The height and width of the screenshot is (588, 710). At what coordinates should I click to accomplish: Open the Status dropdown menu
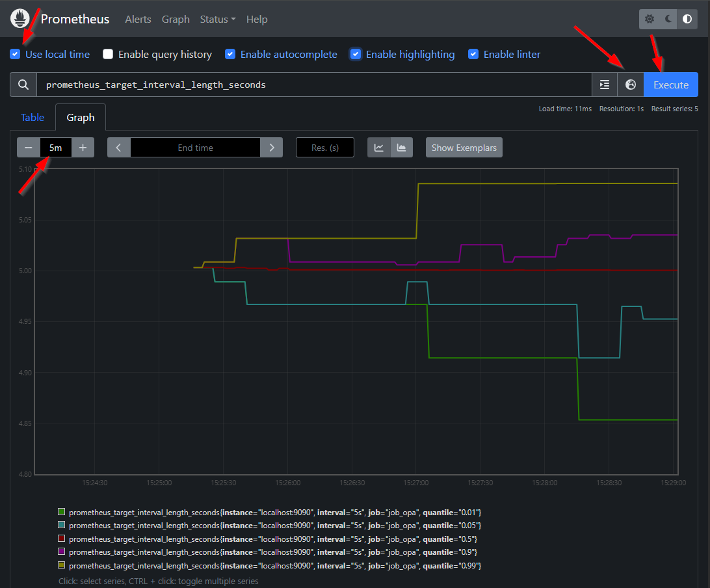pyautogui.click(x=217, y=19)
